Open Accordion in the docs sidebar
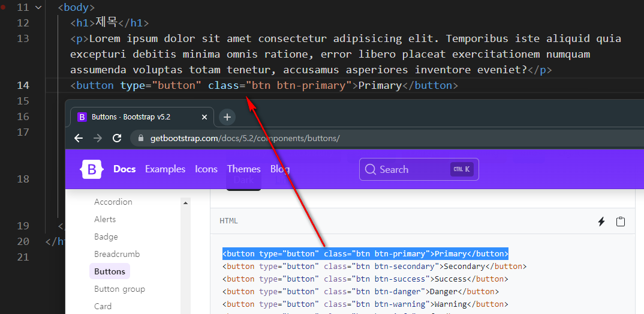 [x=113, y=202]
